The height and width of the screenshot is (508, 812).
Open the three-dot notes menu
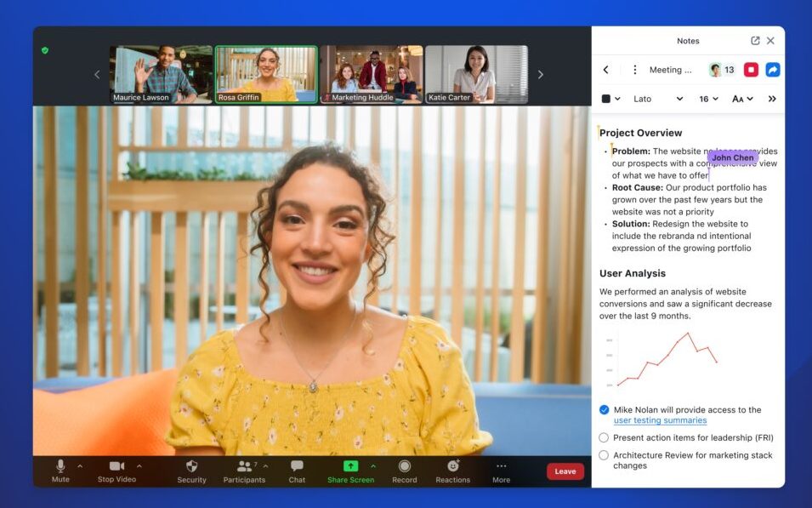coord(634,70)
